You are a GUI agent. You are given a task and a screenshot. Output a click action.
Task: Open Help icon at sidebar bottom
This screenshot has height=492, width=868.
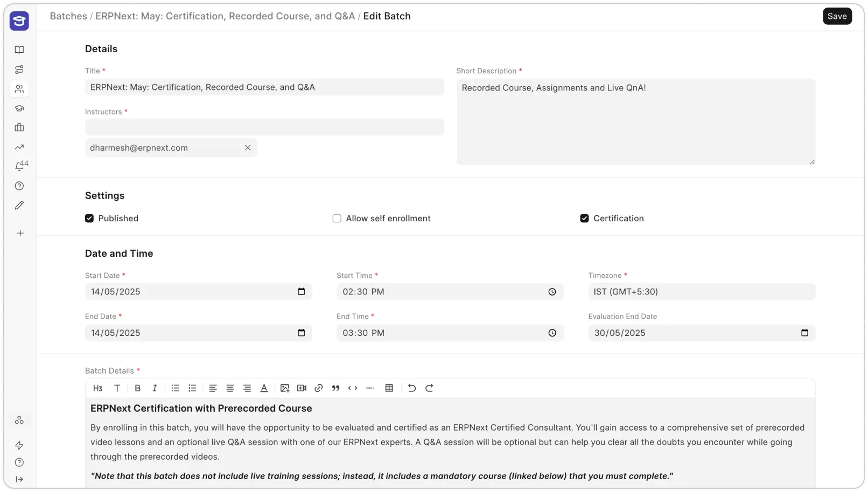point(19,462)
